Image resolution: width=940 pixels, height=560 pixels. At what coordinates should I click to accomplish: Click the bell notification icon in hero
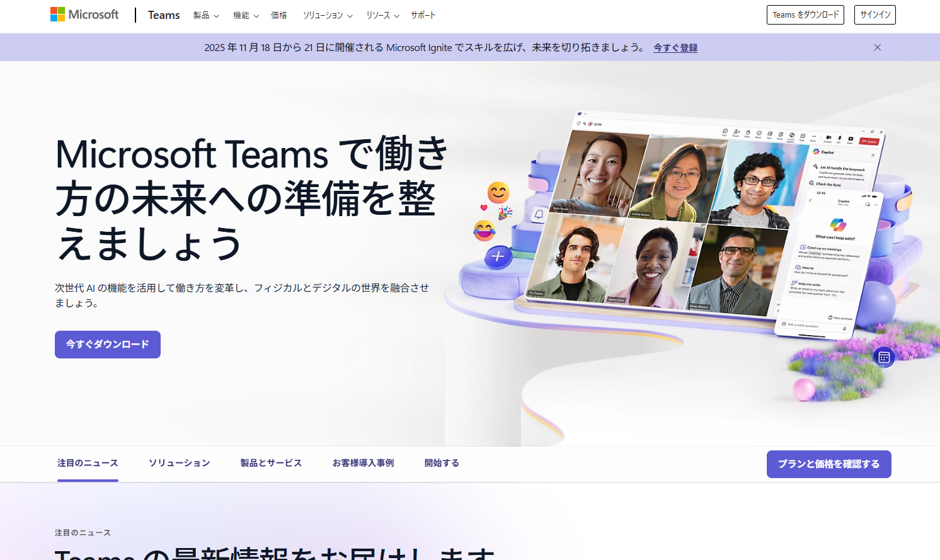click(539, 214)
